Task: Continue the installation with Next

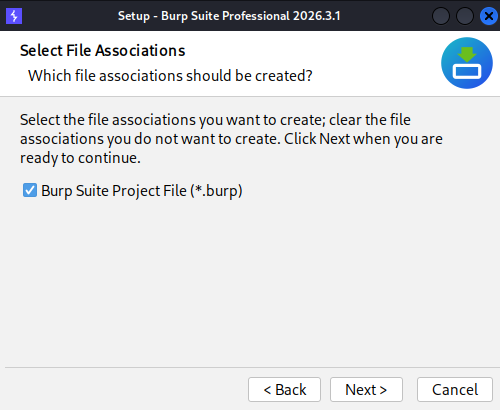Action: [366, 389]
